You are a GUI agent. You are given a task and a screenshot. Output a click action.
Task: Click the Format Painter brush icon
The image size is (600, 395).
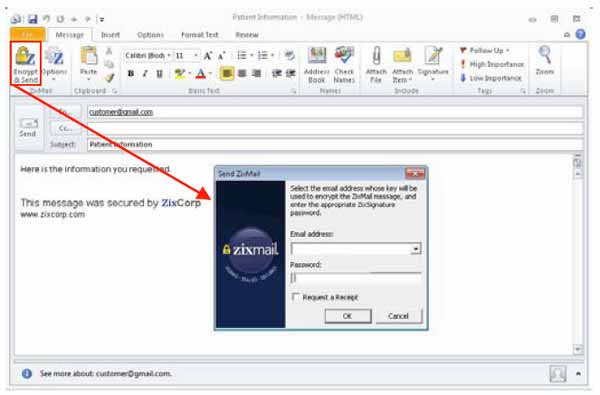(x=110, y=78)
